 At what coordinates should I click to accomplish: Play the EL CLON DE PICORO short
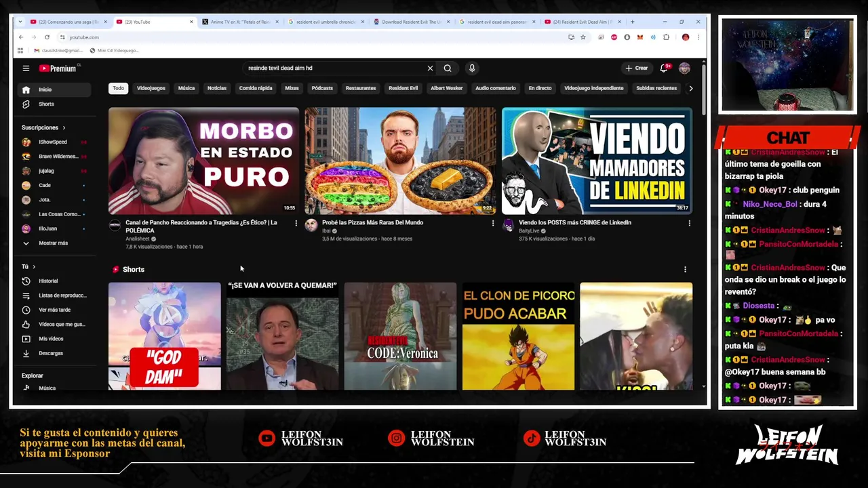click(x=518, y=336)
